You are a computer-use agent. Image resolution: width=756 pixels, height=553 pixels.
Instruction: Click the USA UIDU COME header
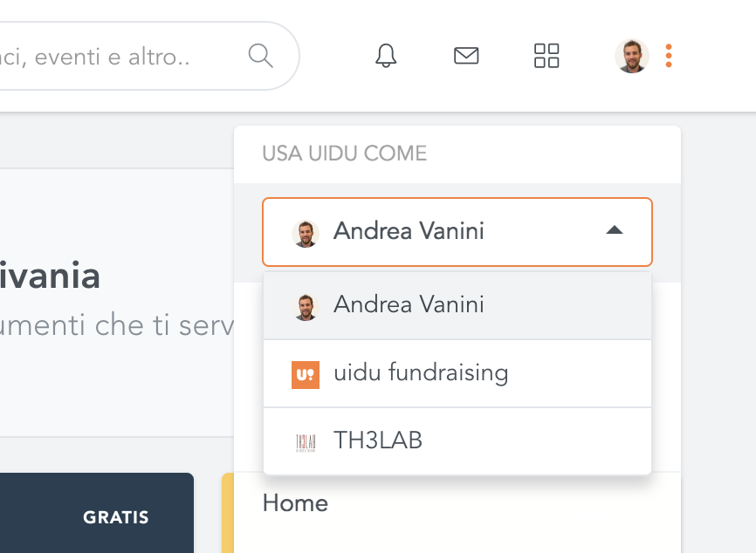344,154
